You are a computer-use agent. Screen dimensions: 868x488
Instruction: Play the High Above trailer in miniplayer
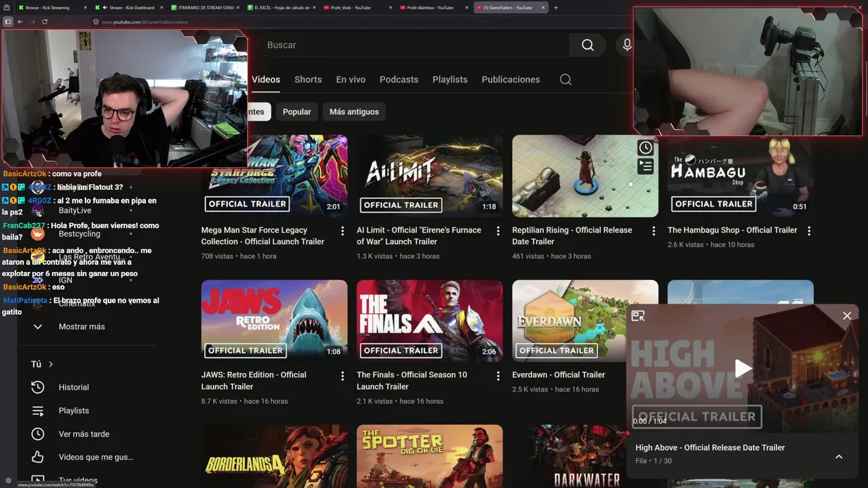[743, 368]
